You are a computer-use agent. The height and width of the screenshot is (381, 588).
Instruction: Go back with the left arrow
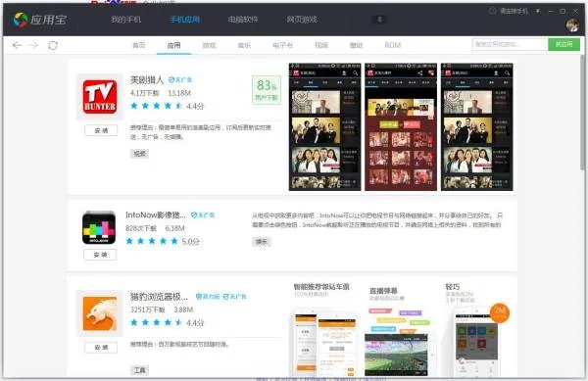[17, 45]
